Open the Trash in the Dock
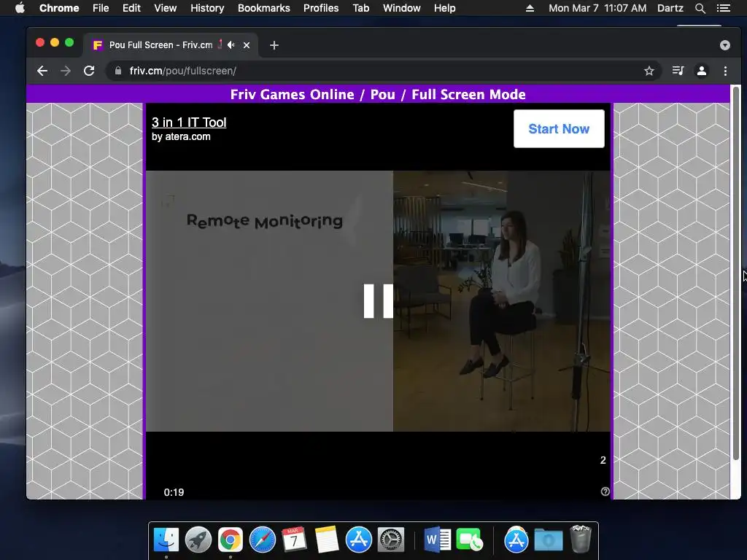The width and height of the screenshot is (747, 560). pyautogui.click(x=580, y=539)
